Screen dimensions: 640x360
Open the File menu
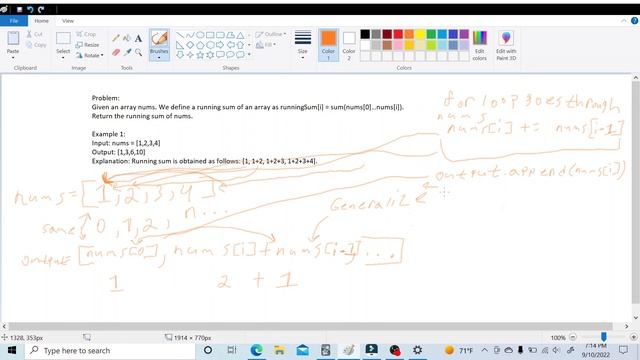pyautogui.click(x=14, y=20)
